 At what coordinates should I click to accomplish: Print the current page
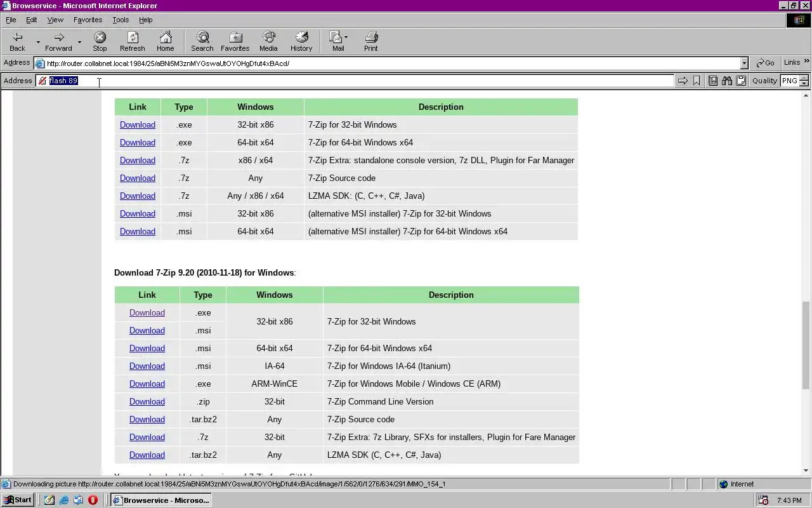371,41
